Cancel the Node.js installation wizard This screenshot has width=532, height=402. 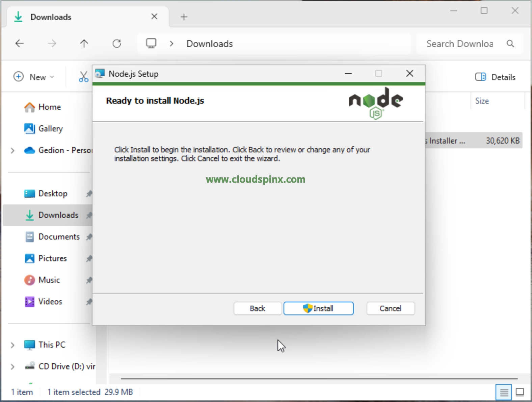coord(390,308)
